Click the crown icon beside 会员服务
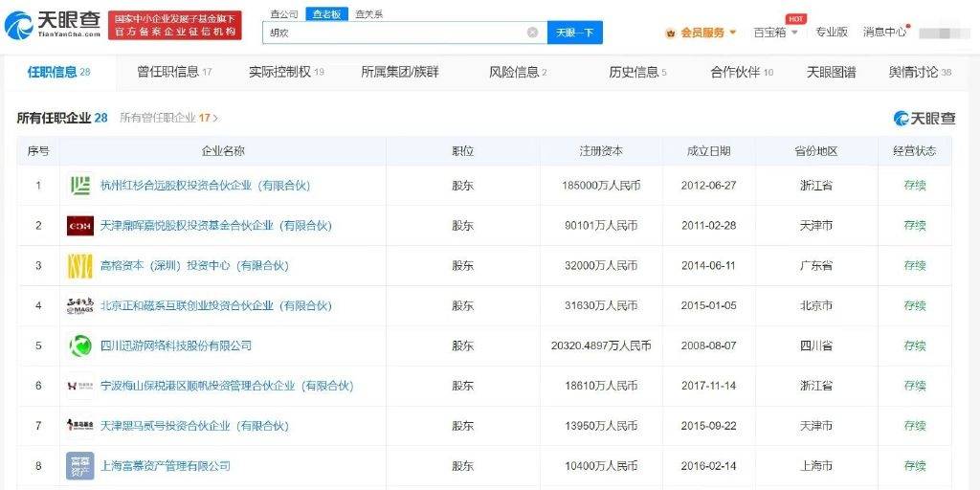This screenshot has width=980, height=490. [671, 33]
